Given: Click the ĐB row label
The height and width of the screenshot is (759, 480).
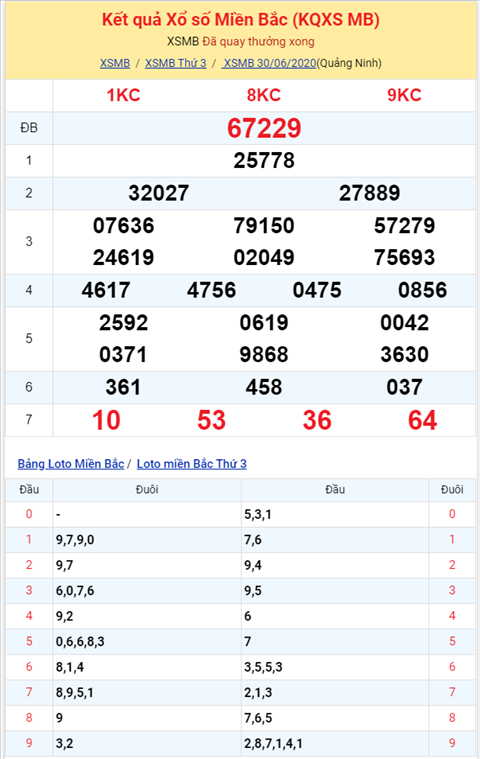Looking at the screenshot, I should 29,128.
